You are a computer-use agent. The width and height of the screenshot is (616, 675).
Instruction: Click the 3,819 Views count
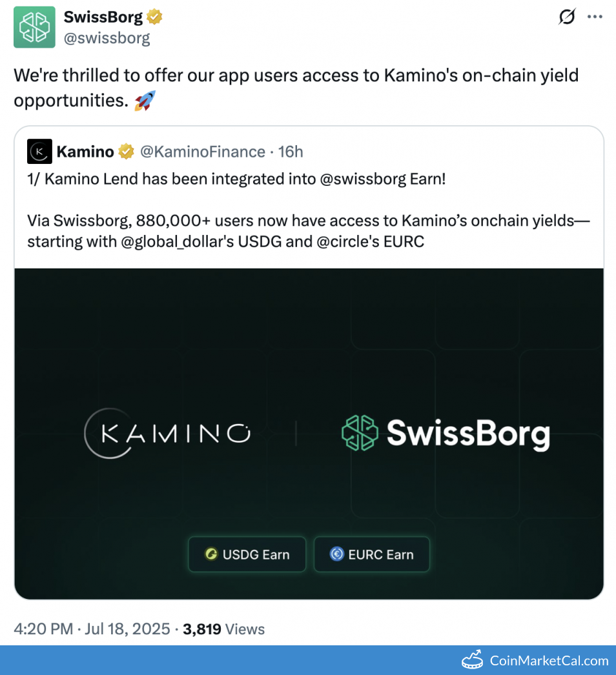(223, 629)
